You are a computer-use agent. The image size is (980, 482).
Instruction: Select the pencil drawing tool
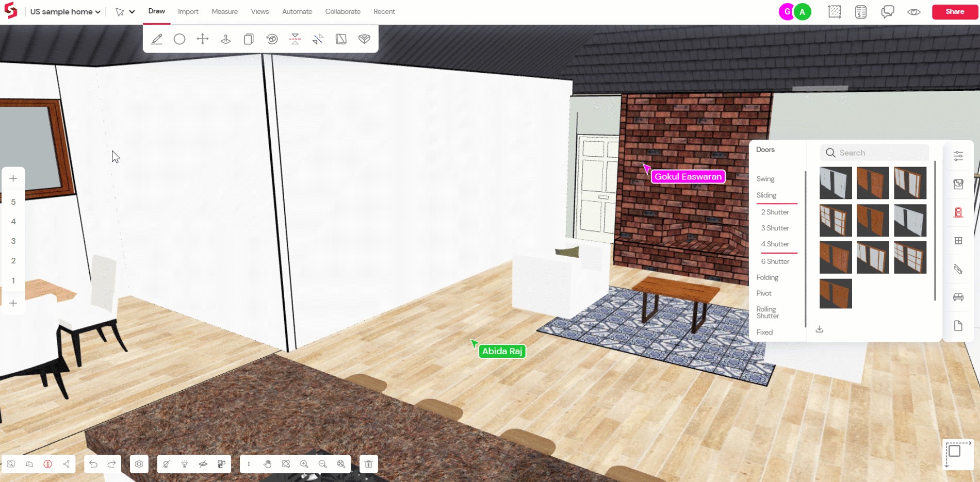pyautogui.click(x=157, y=39)
